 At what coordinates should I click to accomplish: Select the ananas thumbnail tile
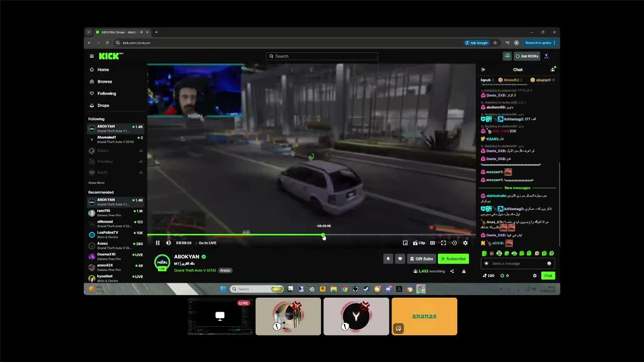pyautogui.click(x=425, y=316)
